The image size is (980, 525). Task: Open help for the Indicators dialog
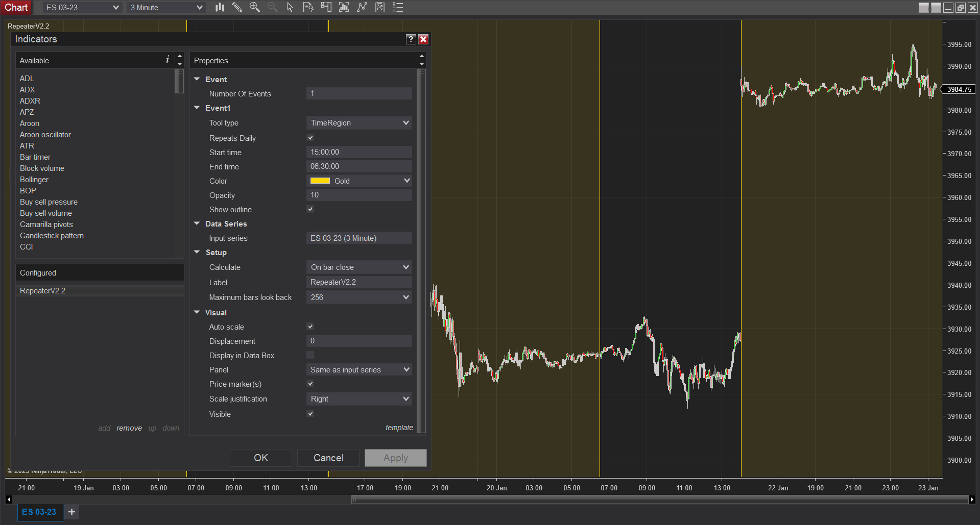411,39
